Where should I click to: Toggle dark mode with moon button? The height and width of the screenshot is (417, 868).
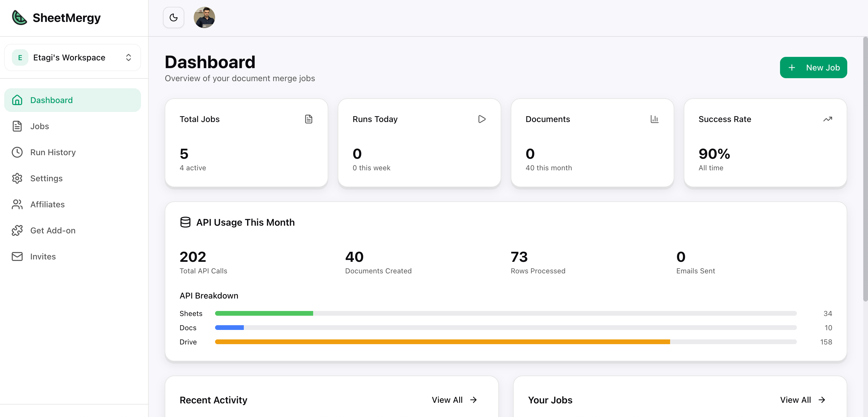pyautogui.click(x=174, y=17)
